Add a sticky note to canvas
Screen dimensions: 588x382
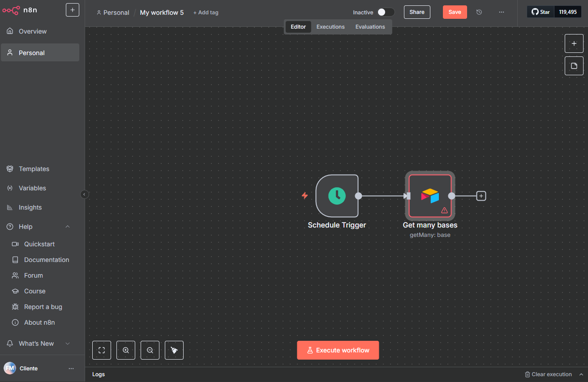click(574, 66)
